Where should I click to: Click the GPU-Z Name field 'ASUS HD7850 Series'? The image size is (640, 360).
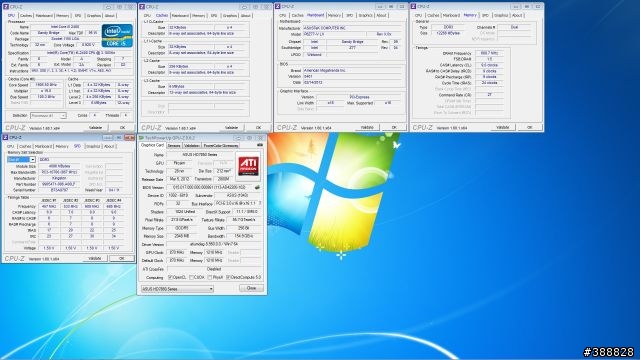(x=199, y=155)
